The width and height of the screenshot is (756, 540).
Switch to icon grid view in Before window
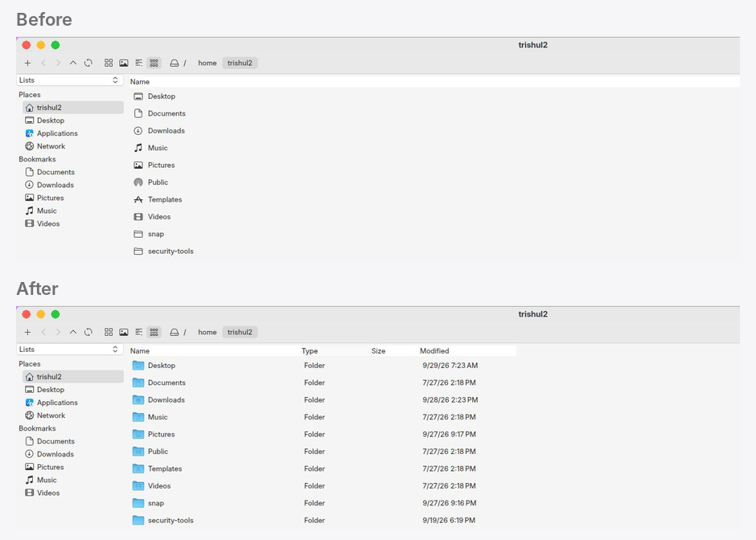[109, 63]
